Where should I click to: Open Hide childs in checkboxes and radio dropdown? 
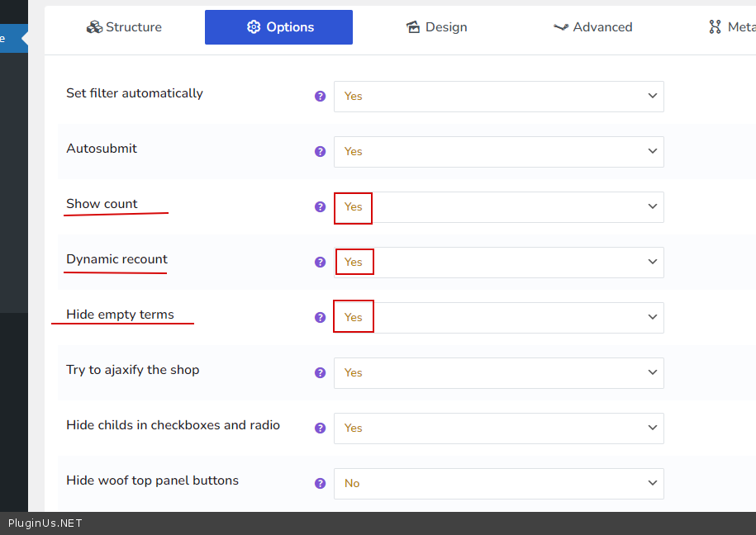click(498, 428)
